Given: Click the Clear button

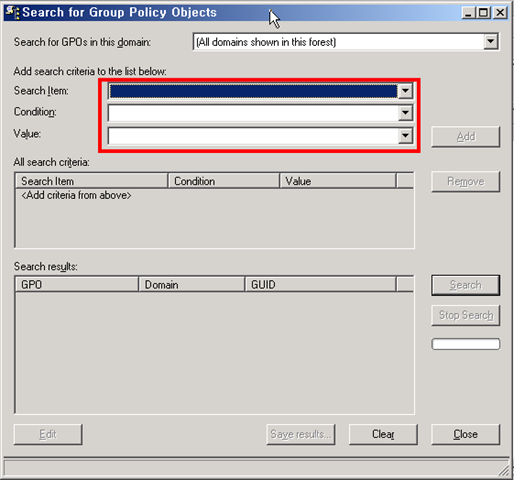Looking at the screenshot, I should point(383,434).
